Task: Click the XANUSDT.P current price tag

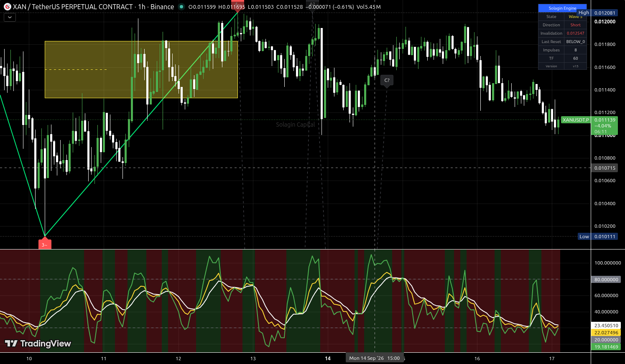Action: [575, 120]
